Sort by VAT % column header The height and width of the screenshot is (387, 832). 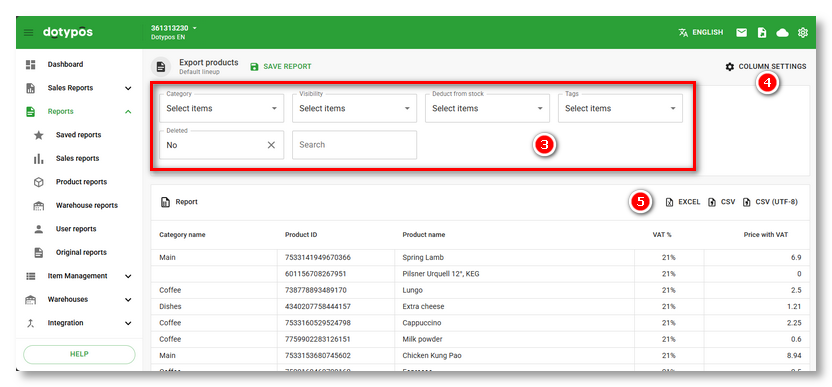tap(662, 235)
